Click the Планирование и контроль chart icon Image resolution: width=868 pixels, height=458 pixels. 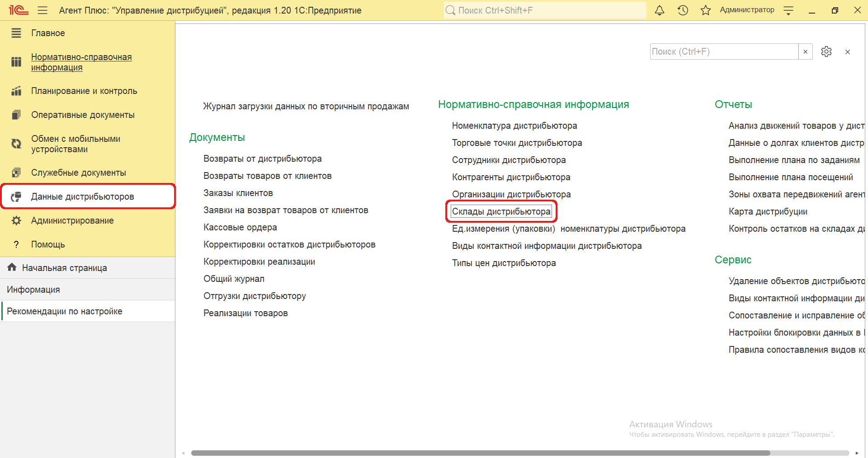pos(16,91)
